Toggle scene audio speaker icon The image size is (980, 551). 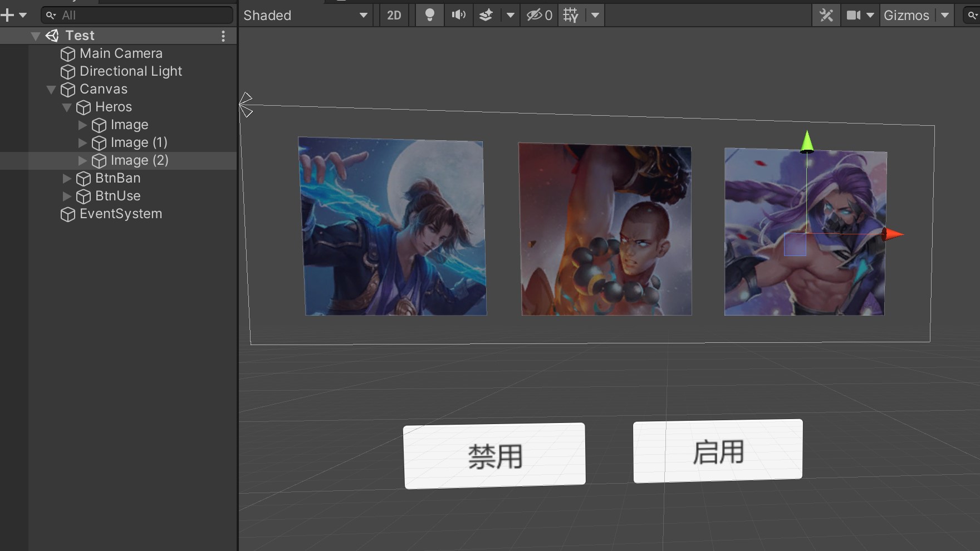click(458, 15)
